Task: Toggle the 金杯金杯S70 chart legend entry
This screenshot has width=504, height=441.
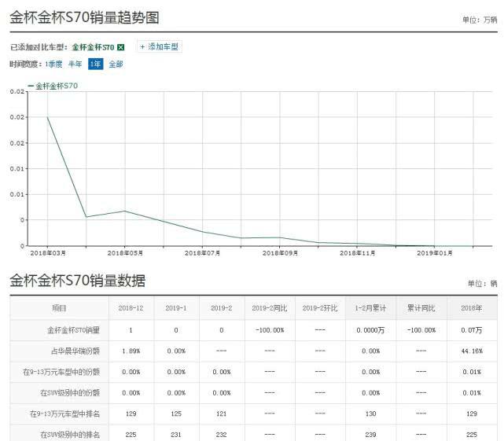Action: tap(53, 86)
